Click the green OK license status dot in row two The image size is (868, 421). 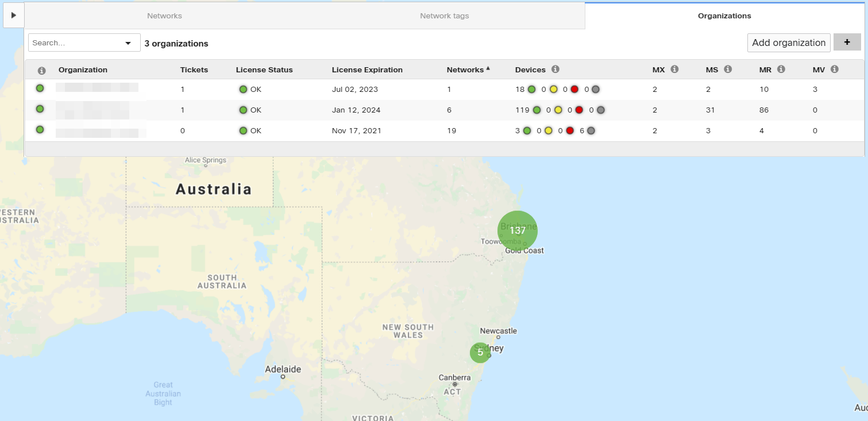pyautogui.click(x=242, y=110)
